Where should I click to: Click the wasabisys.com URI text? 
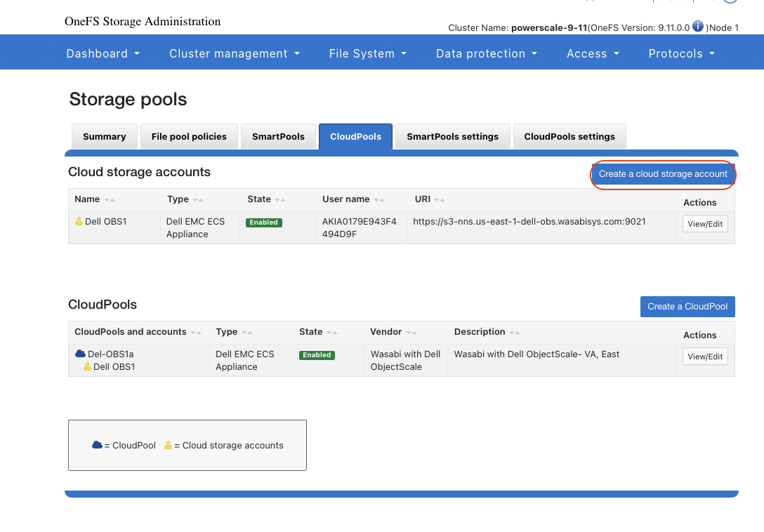pyautogui.click(x=529, y=221)
